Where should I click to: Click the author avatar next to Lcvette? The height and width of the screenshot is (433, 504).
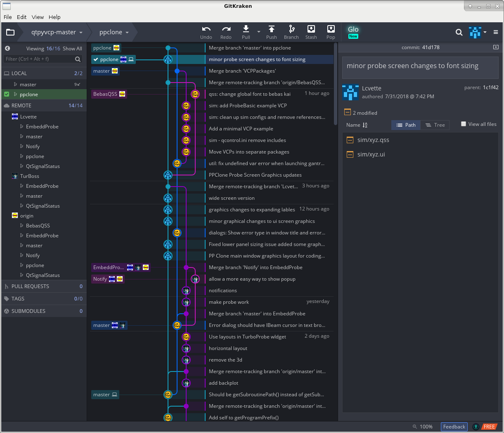click(350, 92)
